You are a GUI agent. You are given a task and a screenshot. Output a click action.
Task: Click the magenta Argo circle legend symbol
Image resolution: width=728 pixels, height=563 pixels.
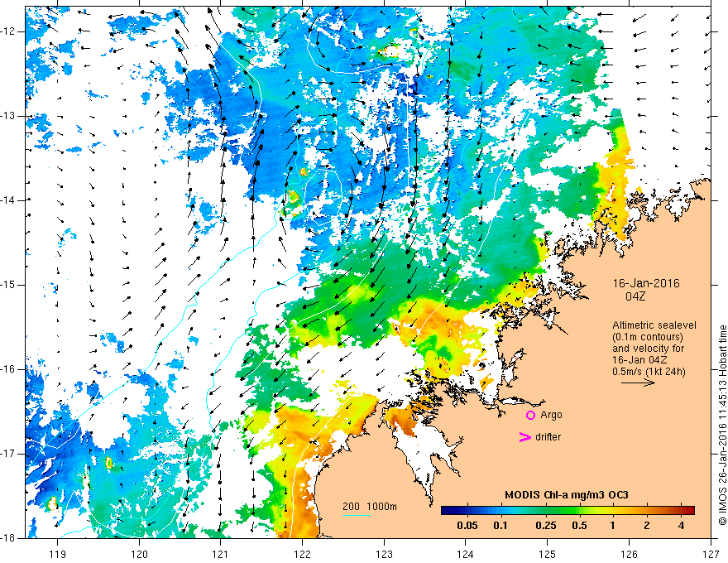pos(530,415)
